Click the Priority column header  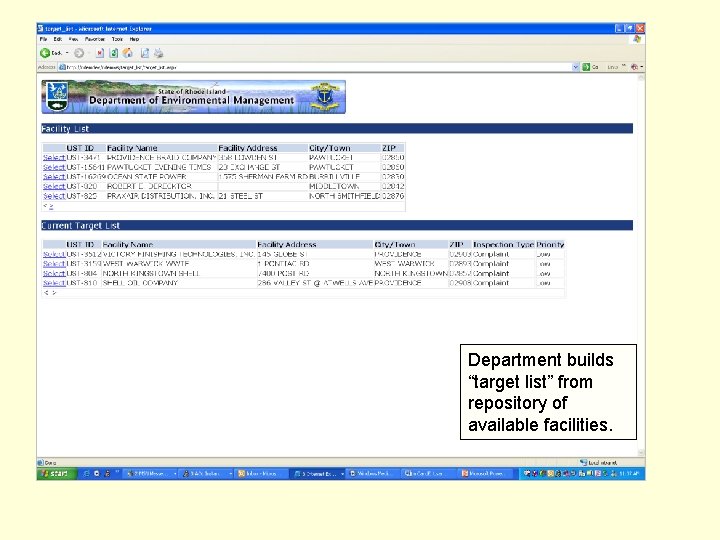click(550, 244)
